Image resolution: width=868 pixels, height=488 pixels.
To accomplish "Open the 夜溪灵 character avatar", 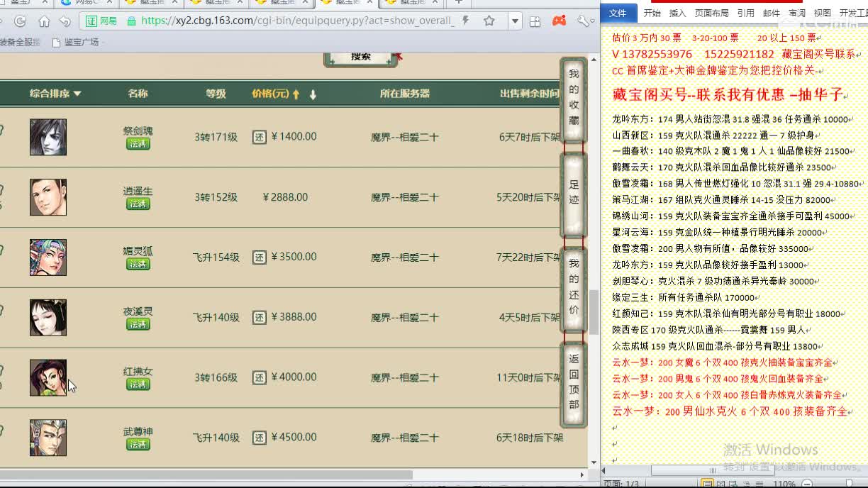I will coord(48,317).
